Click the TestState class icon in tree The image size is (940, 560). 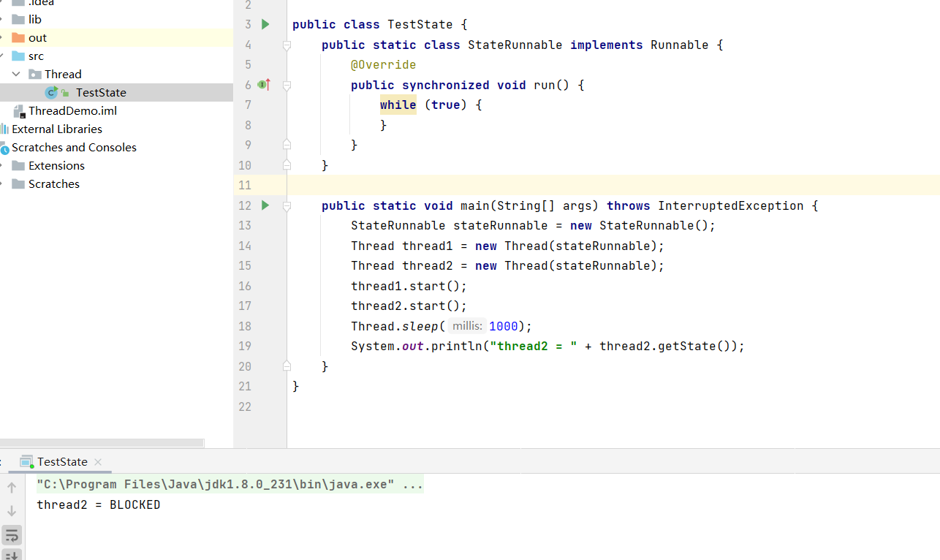(51, 92)
